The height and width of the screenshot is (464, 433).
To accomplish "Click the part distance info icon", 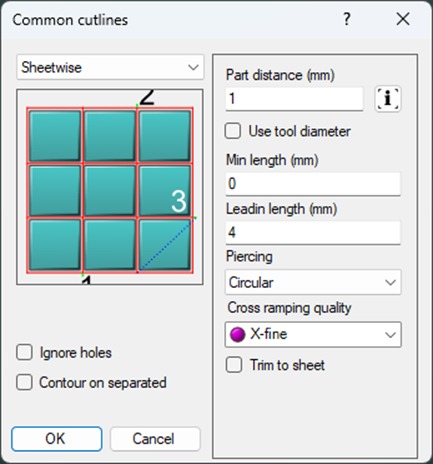I will 388,99.
